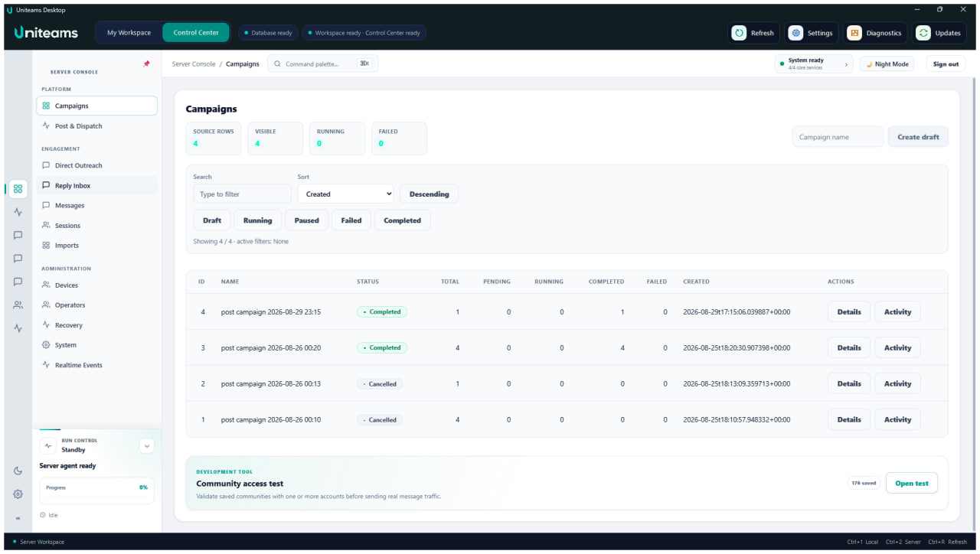Switch to Control Center tab
Screen dimensions: 980x554
pos(196,33)
